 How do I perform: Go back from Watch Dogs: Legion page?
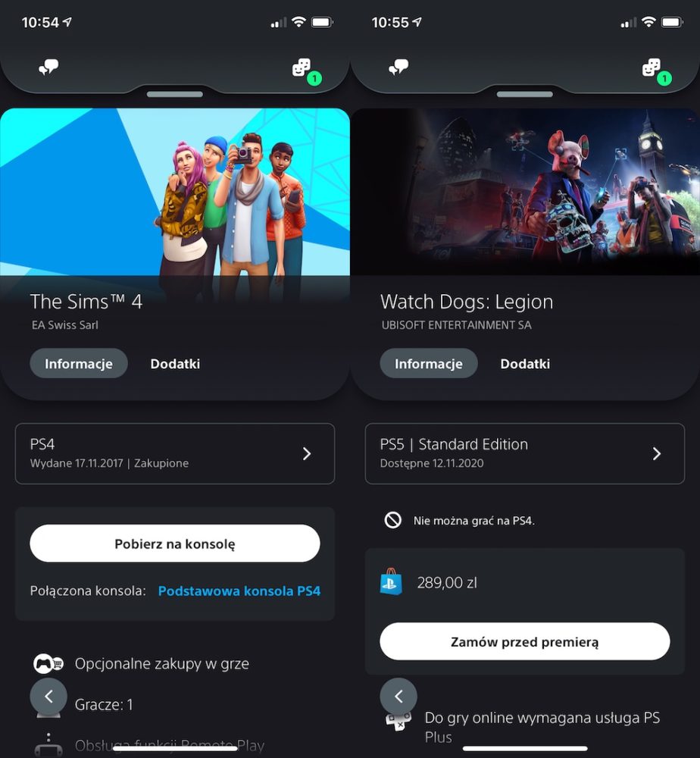tap(398, 697)
